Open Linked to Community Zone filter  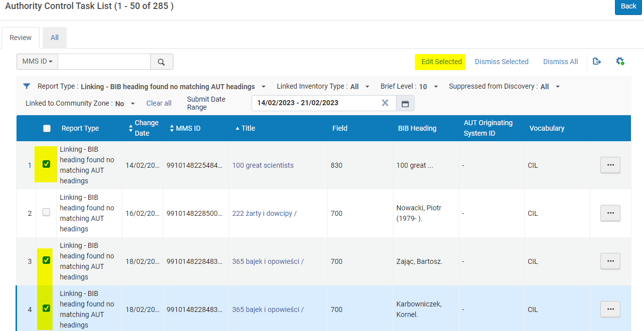pos(133,104)
